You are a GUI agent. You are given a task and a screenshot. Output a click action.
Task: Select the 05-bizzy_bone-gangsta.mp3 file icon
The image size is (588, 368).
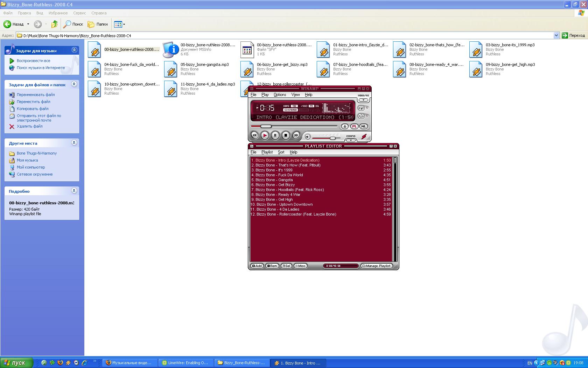(x=171, y=69)
